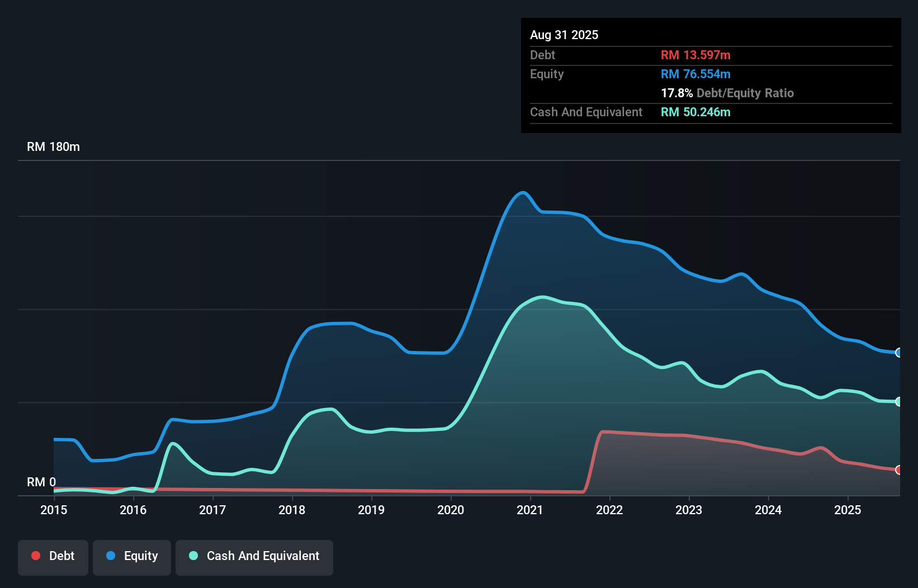Viewport: 918px width, 588px height.
Task: Click the RM 180m axis label
Action: click(x=53, y=146)
